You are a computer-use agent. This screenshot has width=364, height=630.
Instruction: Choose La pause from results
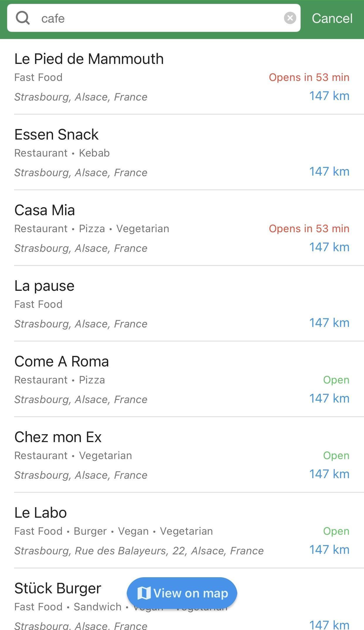[45, 286]
